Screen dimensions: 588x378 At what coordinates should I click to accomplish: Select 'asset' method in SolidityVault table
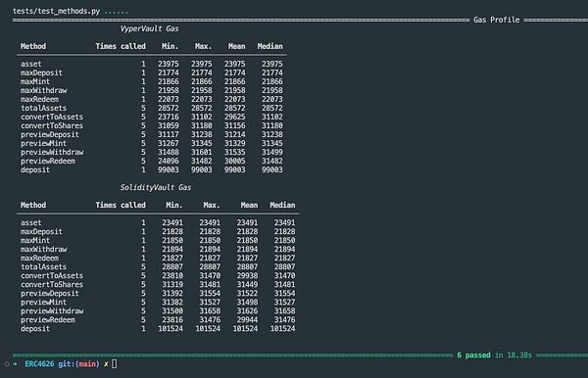point(31,223)
